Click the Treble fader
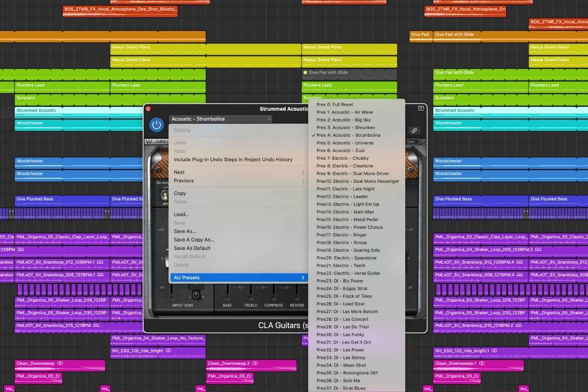Screen dimensions: 588x392 pos(250,292)
